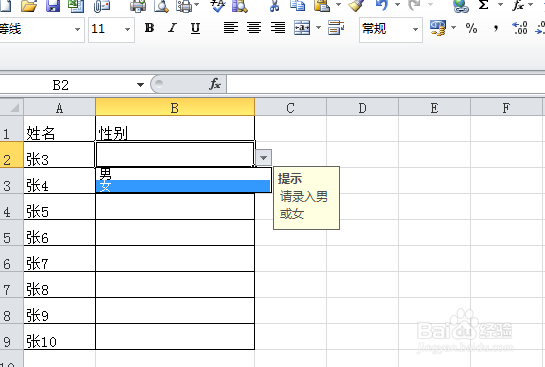Select row 1 header

[11, 129]
